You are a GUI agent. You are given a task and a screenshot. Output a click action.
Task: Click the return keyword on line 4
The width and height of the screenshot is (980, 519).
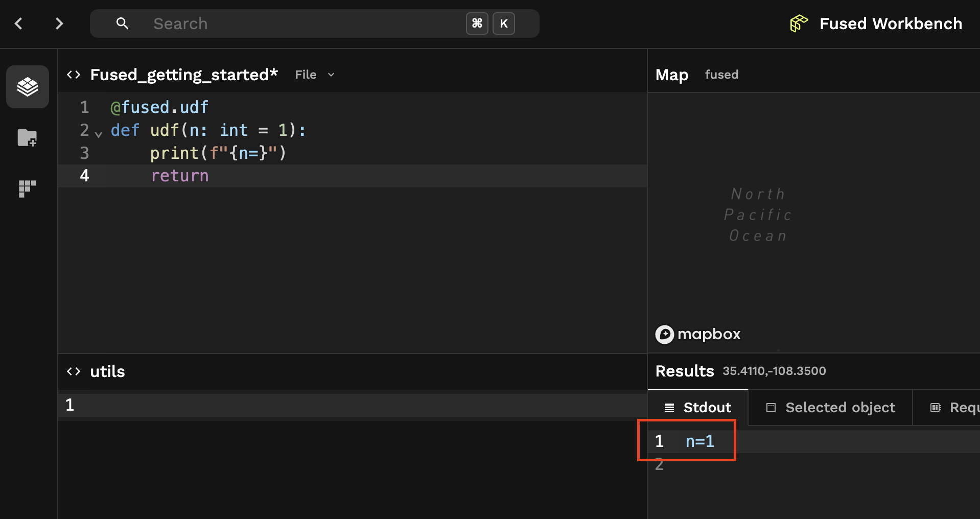point(179,176)
